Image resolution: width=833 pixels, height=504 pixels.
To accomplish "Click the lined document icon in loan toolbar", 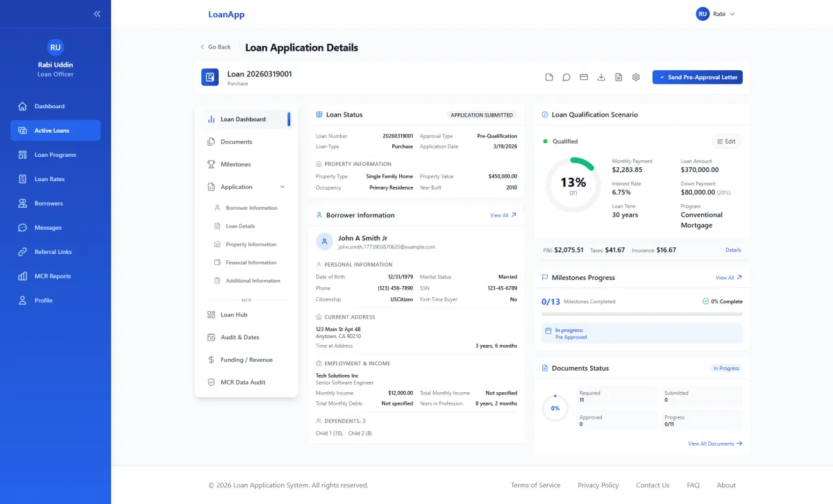I will [x=619, y=77].
